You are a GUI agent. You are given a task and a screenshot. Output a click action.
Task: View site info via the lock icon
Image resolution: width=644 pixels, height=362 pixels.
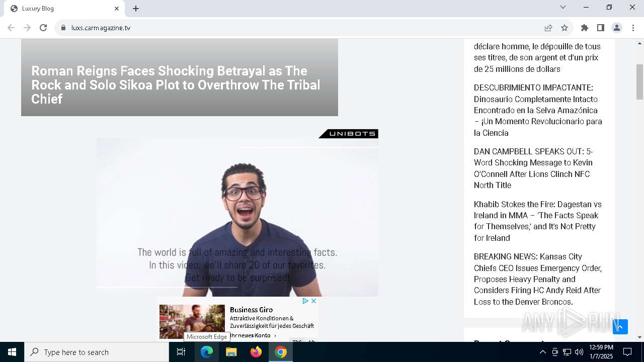tap(63, 28)
